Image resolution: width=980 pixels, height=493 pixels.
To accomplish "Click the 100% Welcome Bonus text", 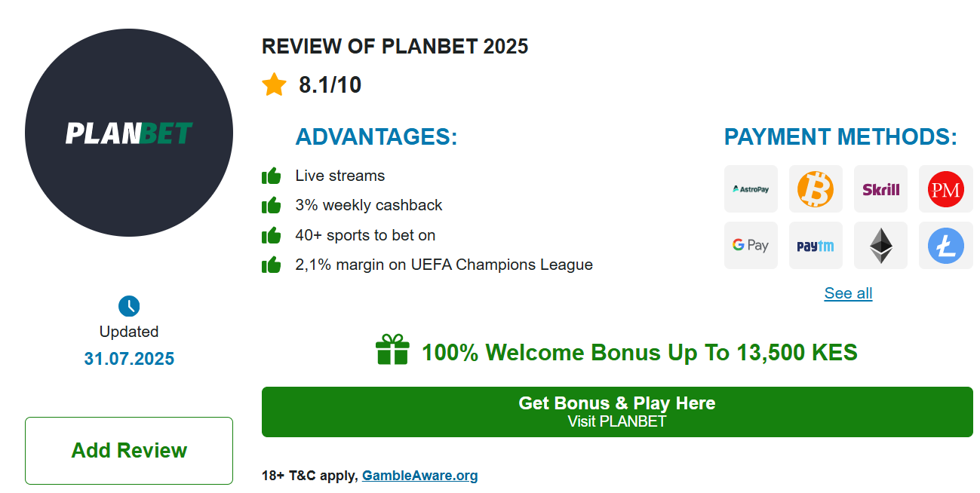I will pos(639,353).
